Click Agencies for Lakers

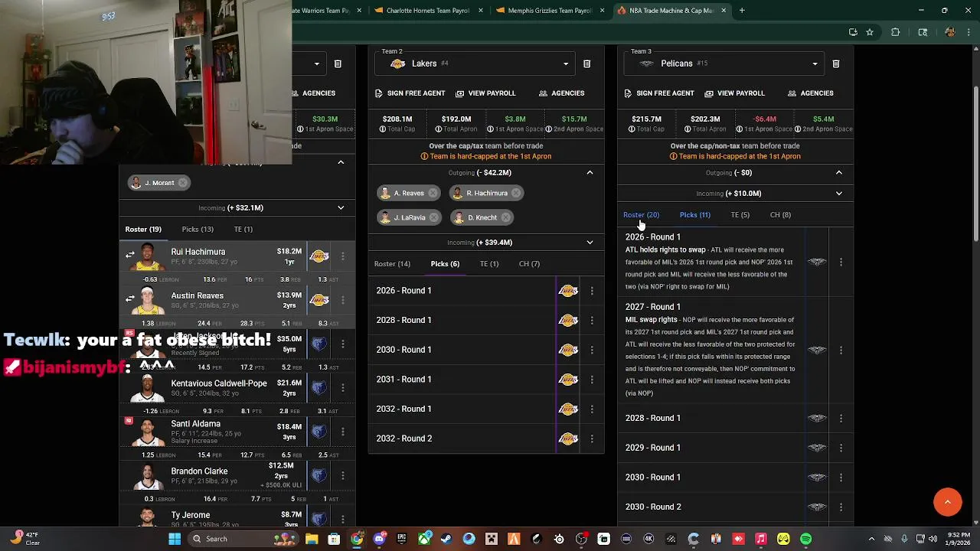[561, 93]
